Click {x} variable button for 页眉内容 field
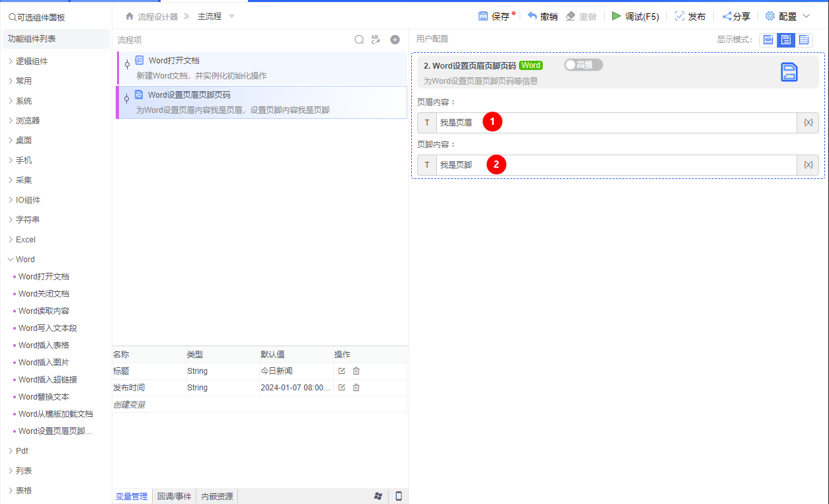Viewport: 829px width, 504px height. [808, 122]
